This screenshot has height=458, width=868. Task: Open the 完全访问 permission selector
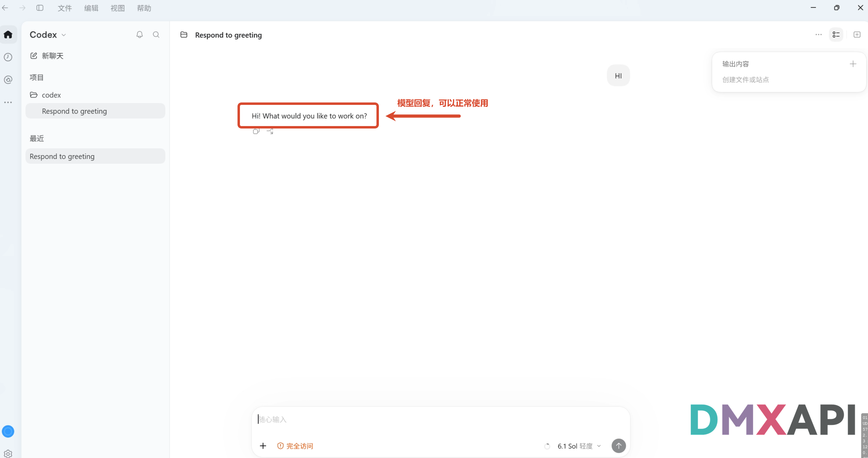pos(295,446)
